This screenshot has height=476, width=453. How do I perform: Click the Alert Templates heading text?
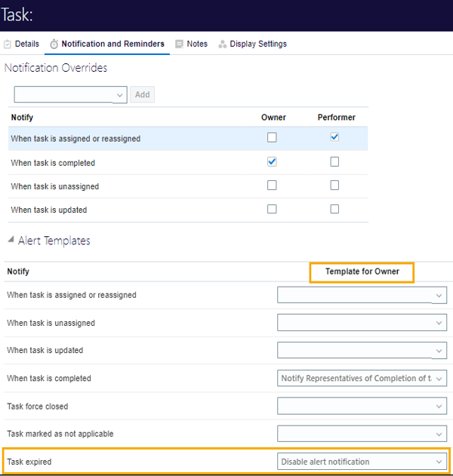(x=54, y=241)
